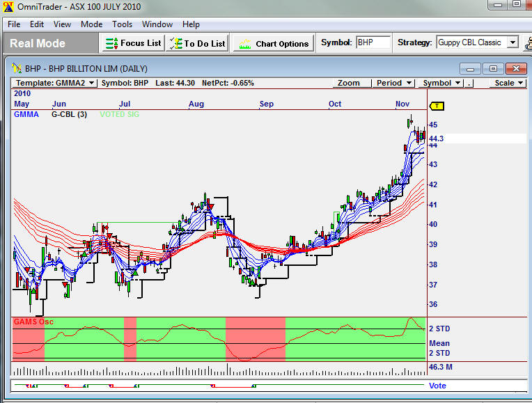Click the 46.3 M volume value
Viewport: 532px width, 403px height.
(440, 367)
